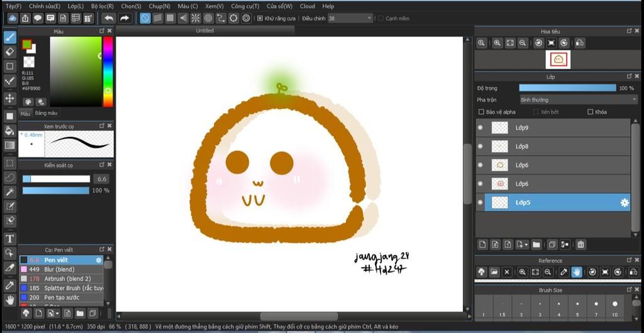The image size is (644, 333).
Task: Toggle Khử răng cưa checkbox
Action: point(260,18)
